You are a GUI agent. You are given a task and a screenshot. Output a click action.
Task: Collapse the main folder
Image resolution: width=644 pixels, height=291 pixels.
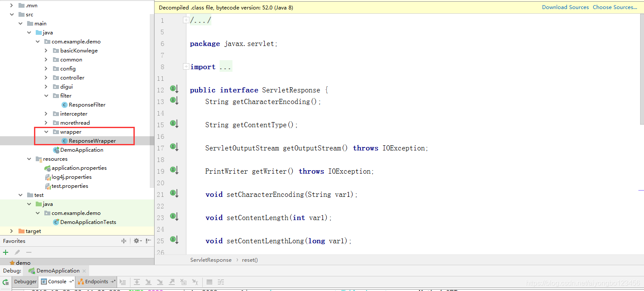point(20,24)
